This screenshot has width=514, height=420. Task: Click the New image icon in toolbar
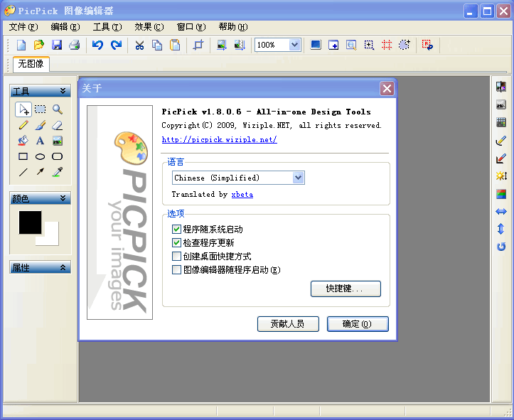tap(21, 45)
